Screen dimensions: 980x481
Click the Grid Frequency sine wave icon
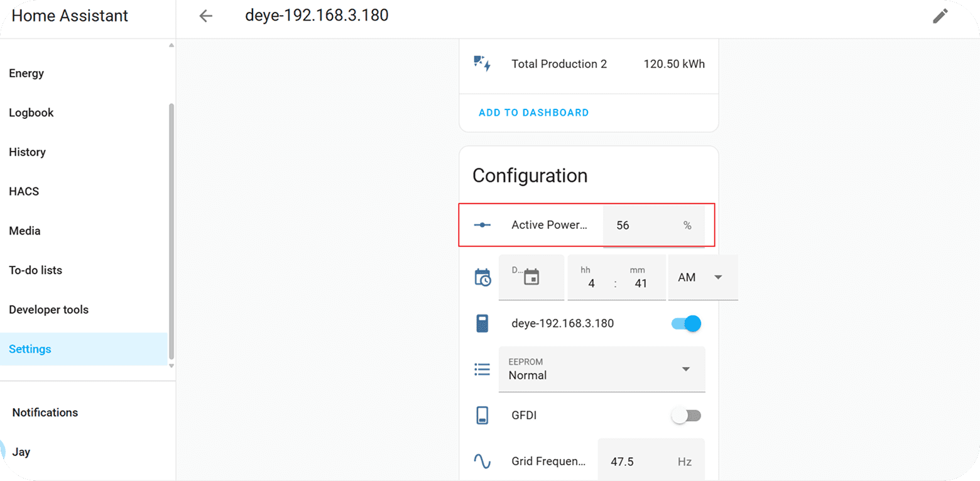click(x=482, y=462)
